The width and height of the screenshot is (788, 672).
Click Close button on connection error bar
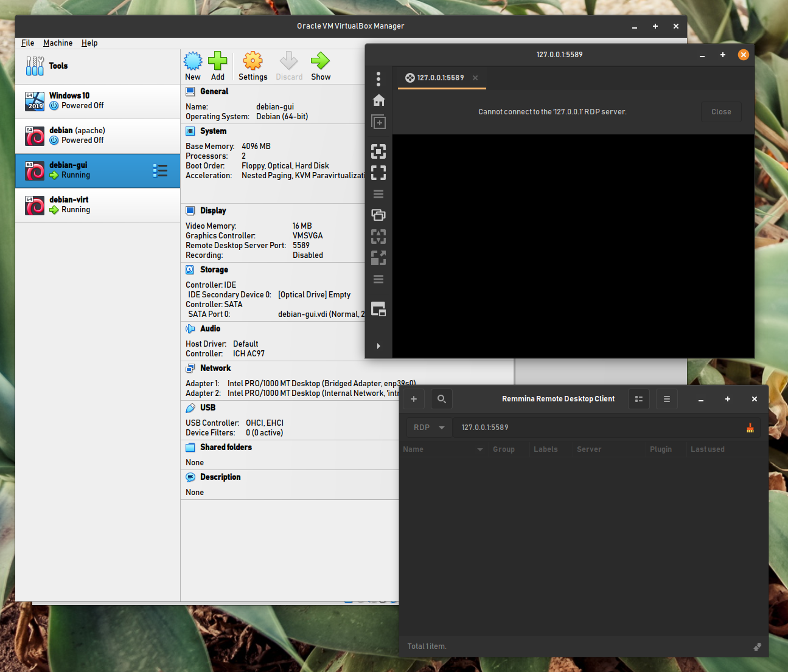coord(721,112)
